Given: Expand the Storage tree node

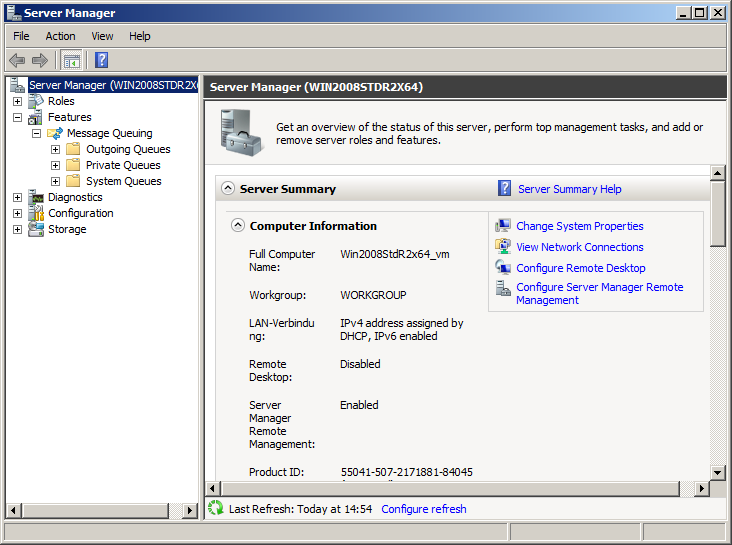Looking at the screenshot, I should coord(17,229).
